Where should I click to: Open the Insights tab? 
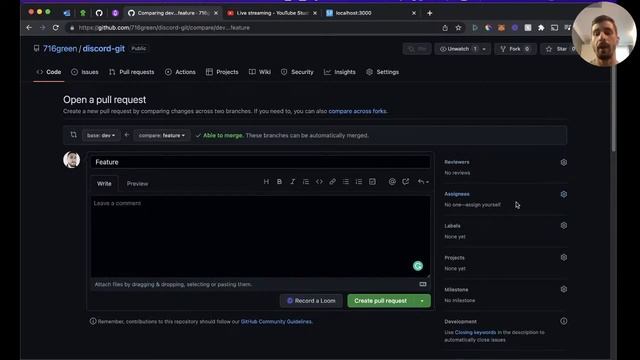(340, 72)
